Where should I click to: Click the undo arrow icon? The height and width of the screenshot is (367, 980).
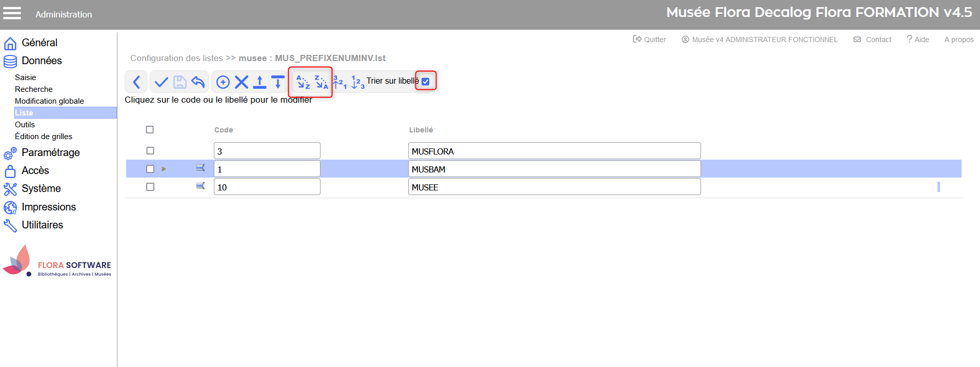[x=198, y=82]
